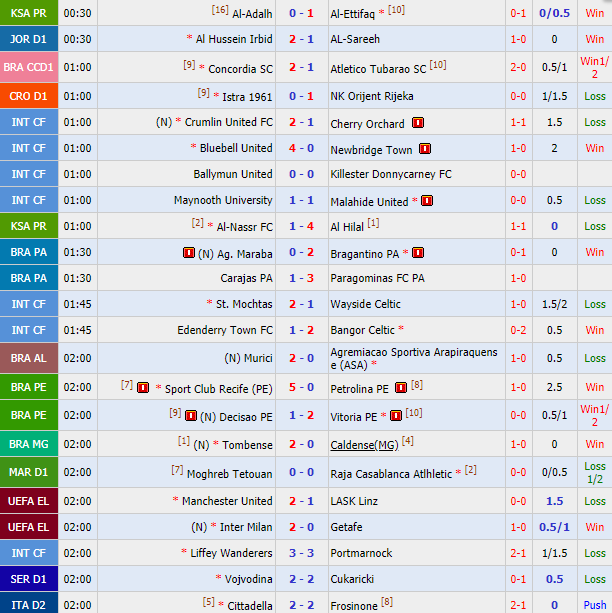
Task: Click the 5 - 0 score for Sport Club Recife
Action: (302, 387)
